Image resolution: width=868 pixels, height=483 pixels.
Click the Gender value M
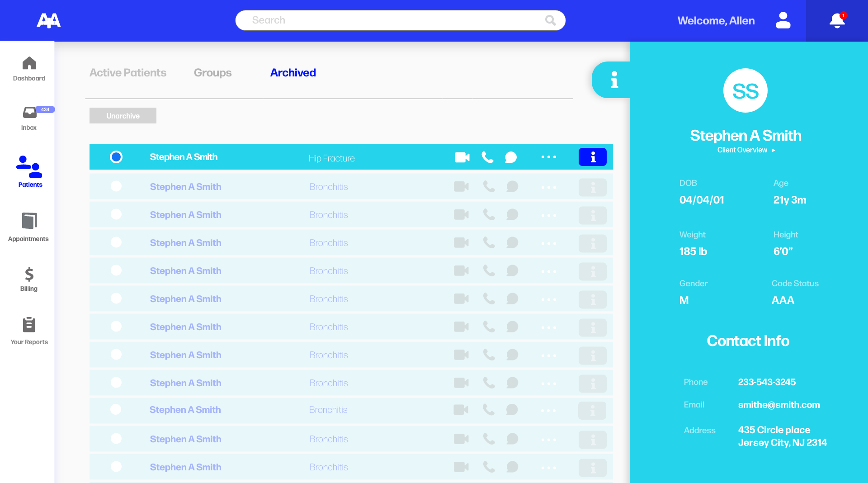(x=684, y=300)
